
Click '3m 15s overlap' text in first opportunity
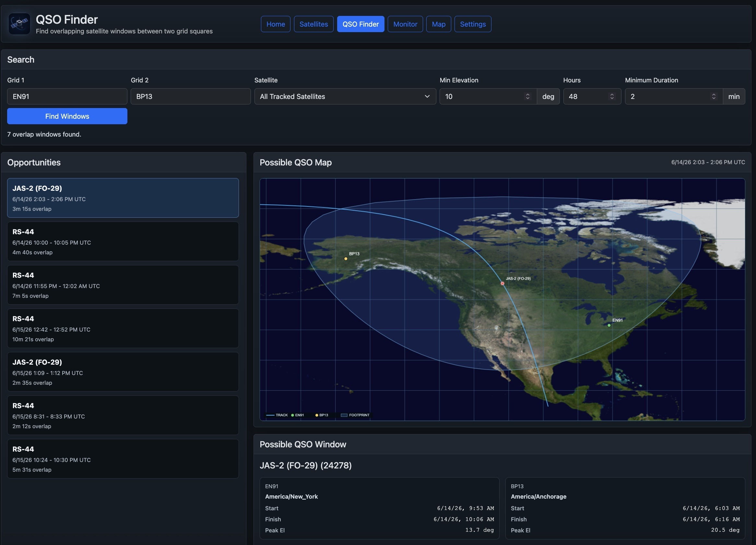coord(32,209)
